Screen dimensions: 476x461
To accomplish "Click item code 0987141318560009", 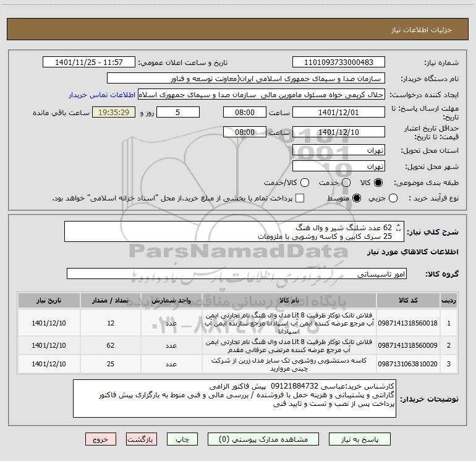I will point(408,345).
